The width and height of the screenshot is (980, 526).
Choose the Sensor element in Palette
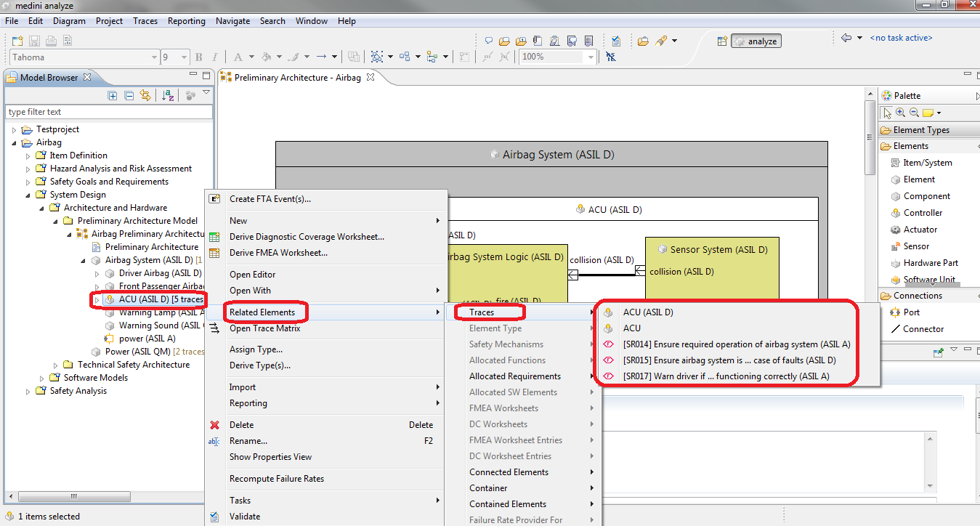[916, 246]
